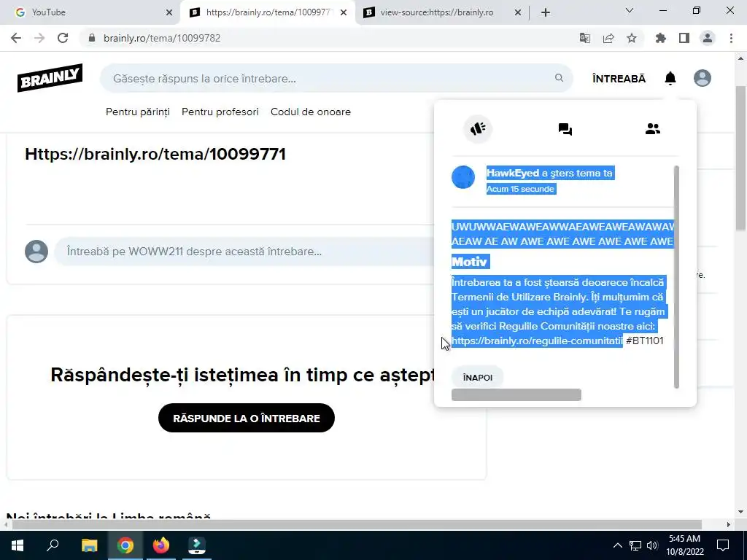Open Pentru profesori menu link

coord(220,112)
